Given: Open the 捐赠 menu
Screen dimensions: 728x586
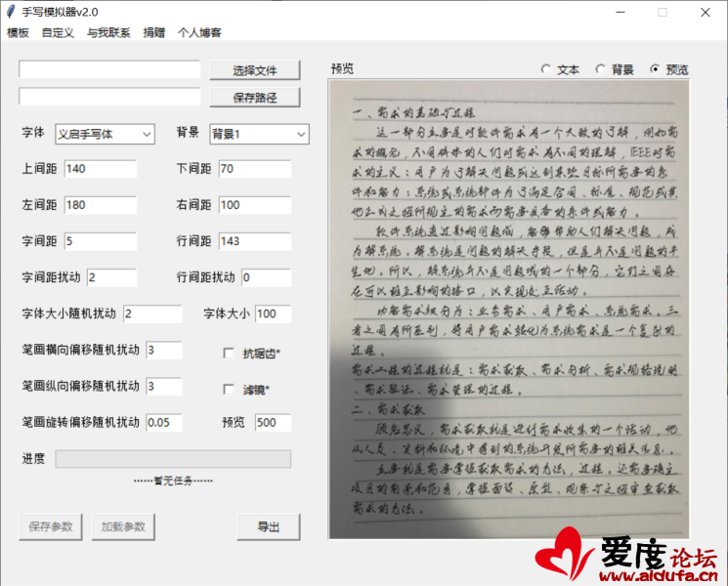Looking at the screenshot, I should coord(154,32).
